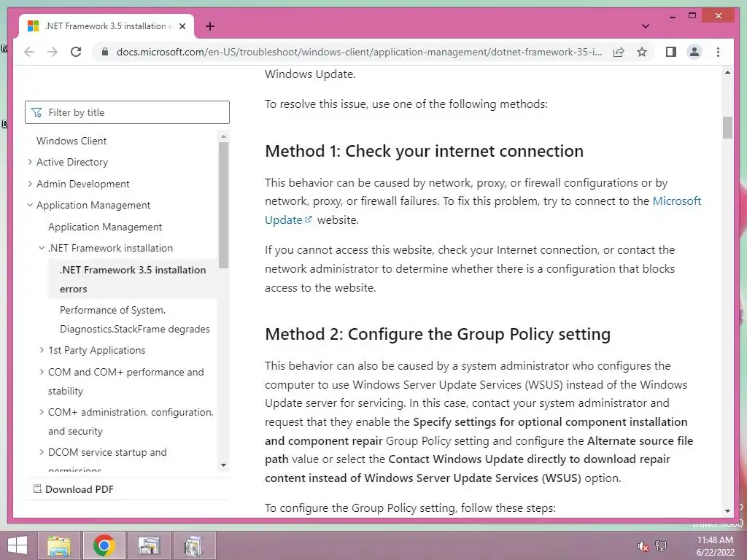This screenshot has width=747, height=560.
Task: Open 1st Party Applications item
Action: [x=97, y=351]
